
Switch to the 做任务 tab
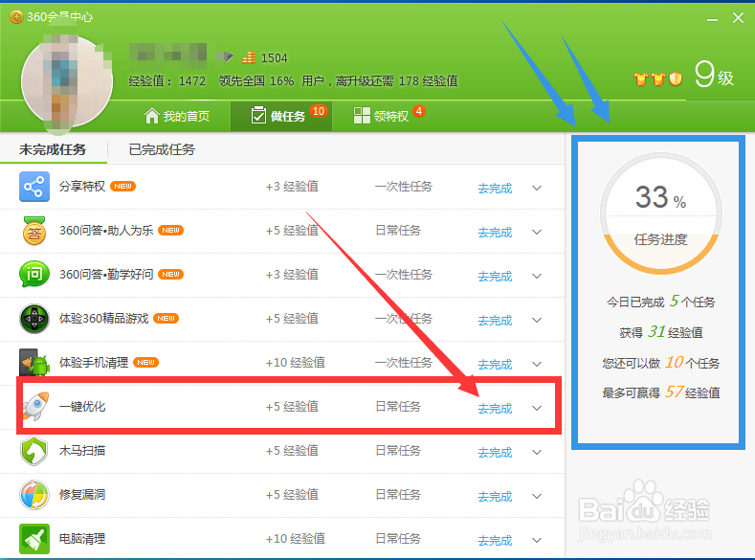(x=281, y=116)
